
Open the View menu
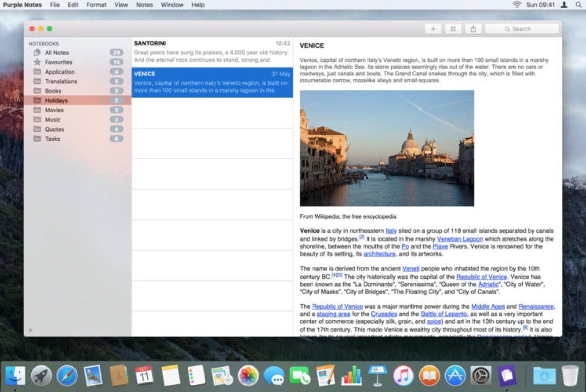[121, 5]
